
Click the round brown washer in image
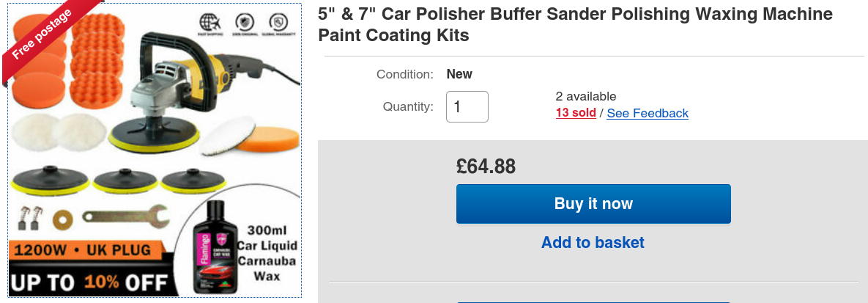[x=61, y=217]
